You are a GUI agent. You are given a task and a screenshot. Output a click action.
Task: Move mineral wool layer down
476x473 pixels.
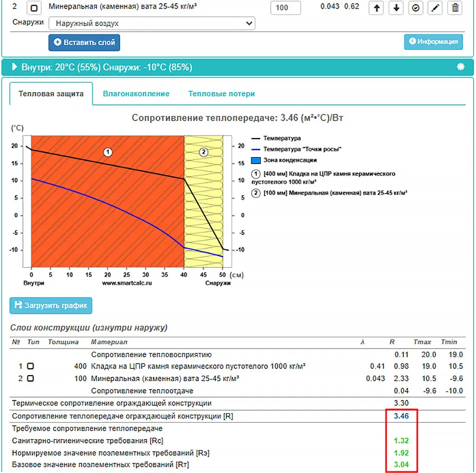click(x=396, y=7)
